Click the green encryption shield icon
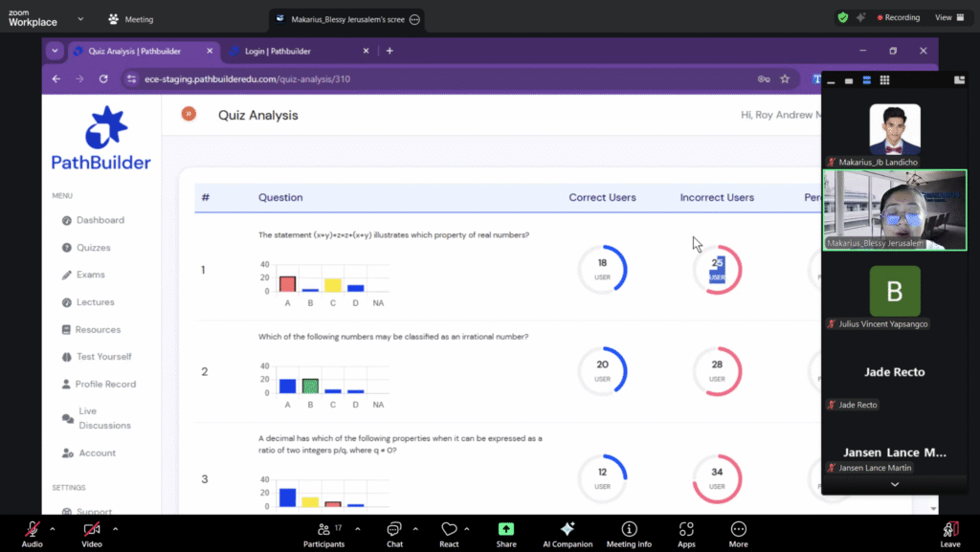980x552 pixels. [x=842, y=17]
